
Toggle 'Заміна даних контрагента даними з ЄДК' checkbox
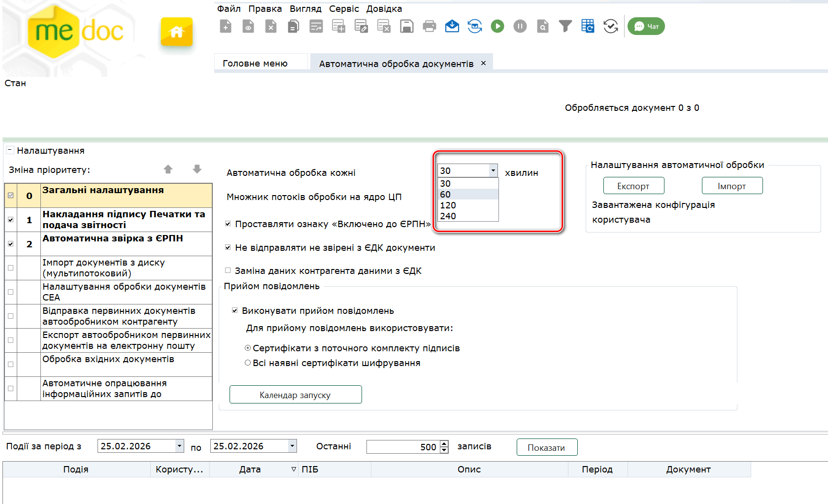coord(228,270)
